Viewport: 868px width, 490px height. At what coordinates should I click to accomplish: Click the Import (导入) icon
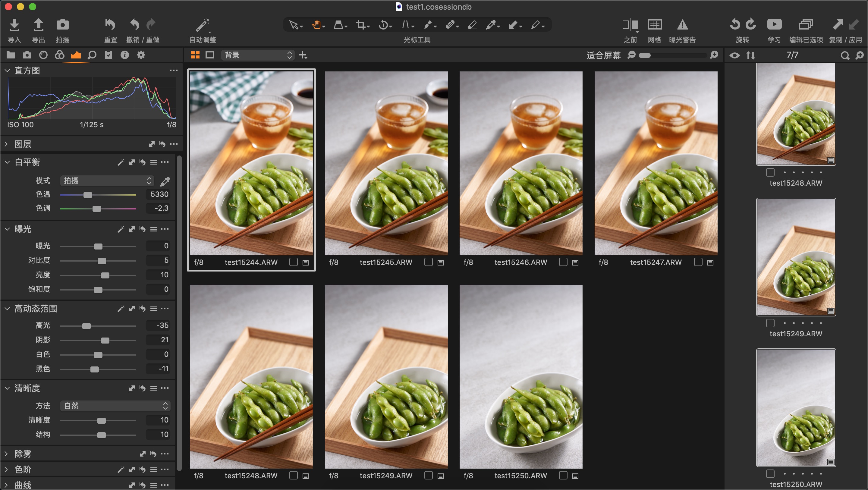point(14,25)
